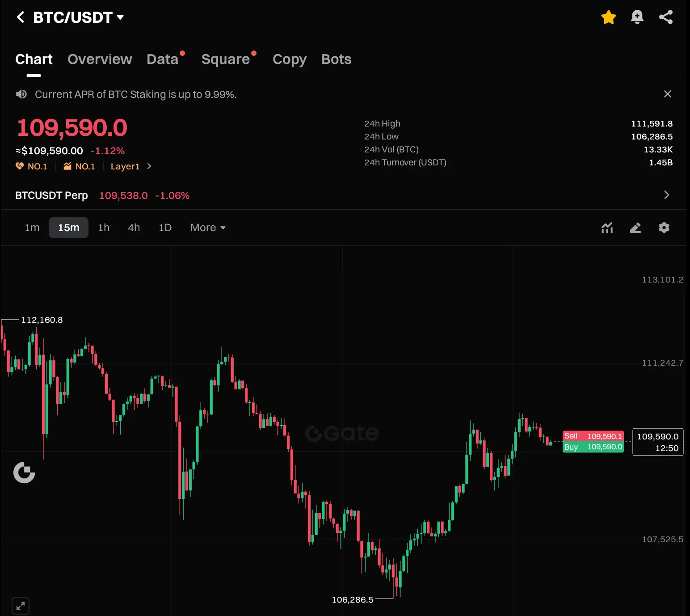The width and height of the screenshot is (690, 616).
Task: Click the speaker announcement icon
Action: (21, 94)
